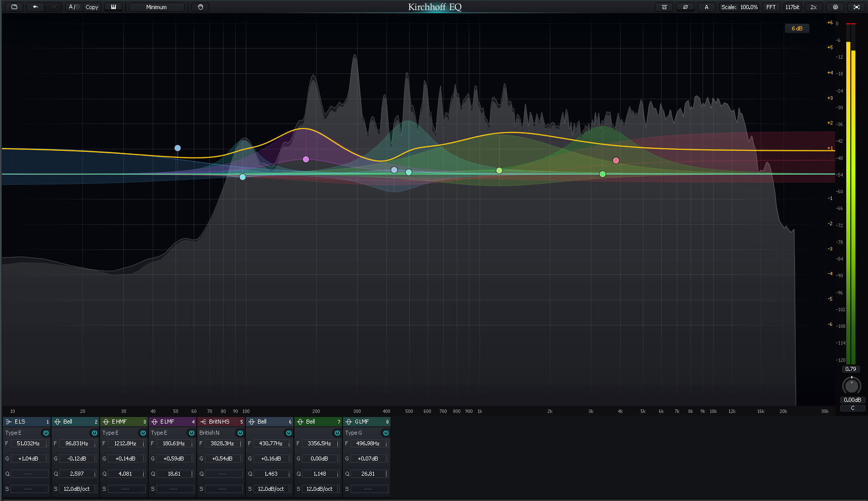Click band 8 GLMF shape icon
Viewport: 868px width, 501px height.
pos(349,422)
